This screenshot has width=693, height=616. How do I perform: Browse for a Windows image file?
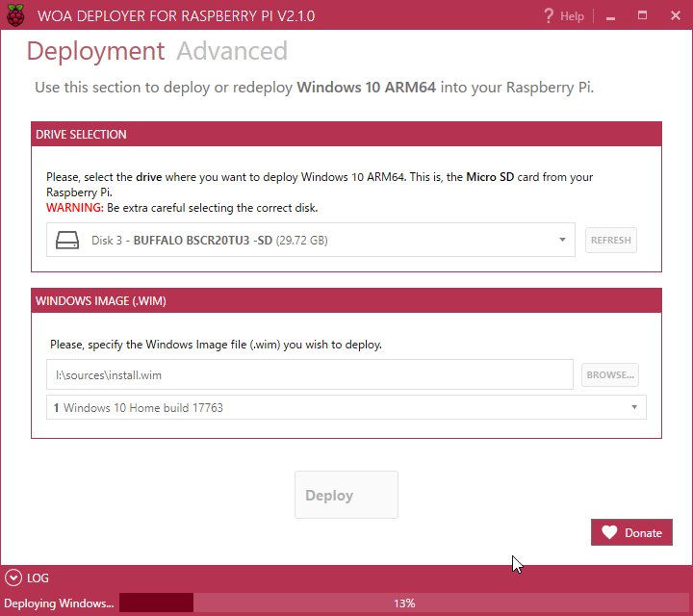tap(610, 374)
